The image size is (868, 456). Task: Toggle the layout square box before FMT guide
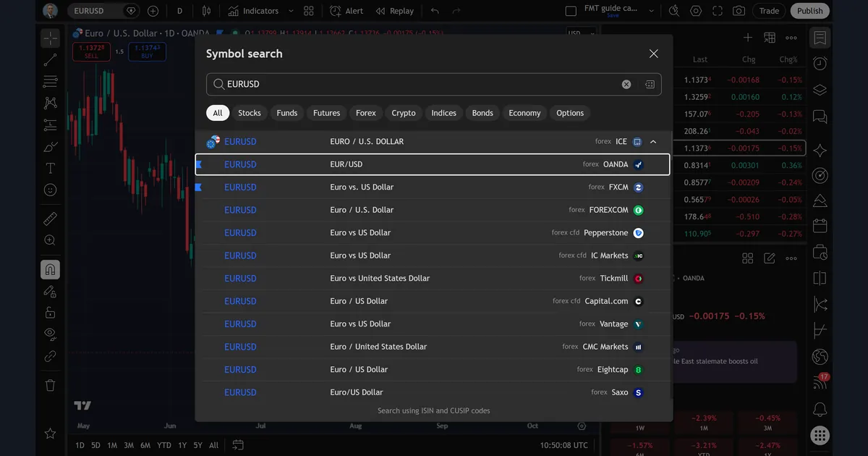pyautogui.click(x=571, y=11)
